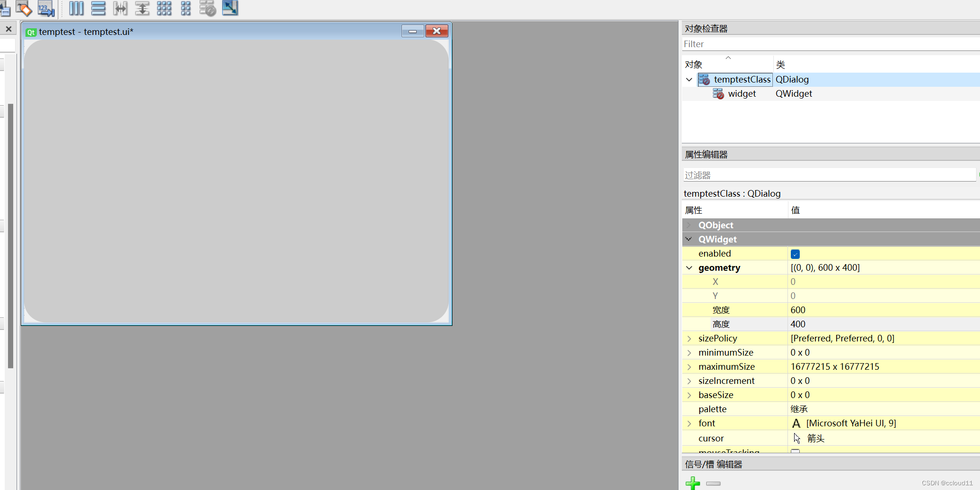Viewport: 980px width, 490px height.
Task: Edit the 宽度 value 600
Action: pos(884,310)
